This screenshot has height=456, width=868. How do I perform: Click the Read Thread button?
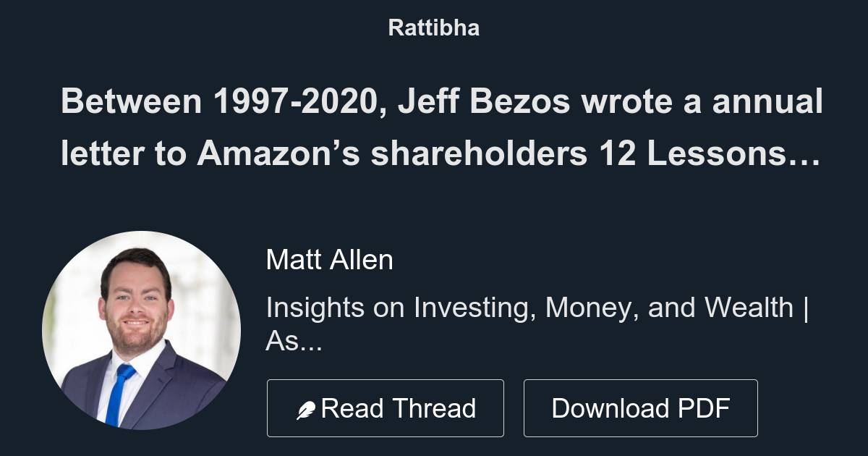tap(386, 408)
